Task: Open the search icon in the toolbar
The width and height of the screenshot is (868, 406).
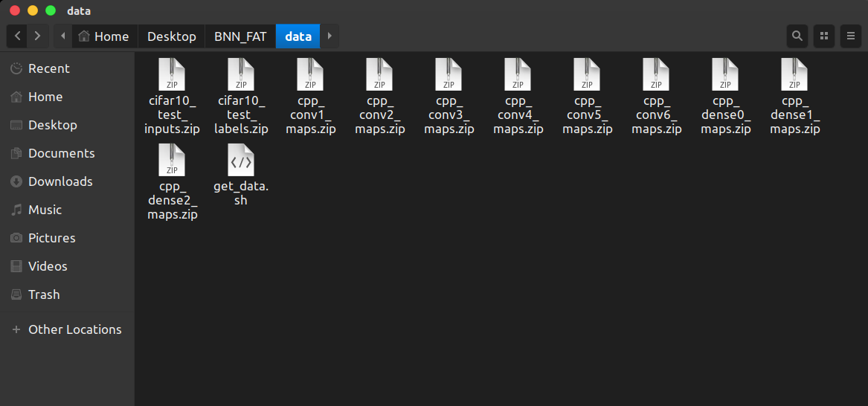Action: (797, 36)
